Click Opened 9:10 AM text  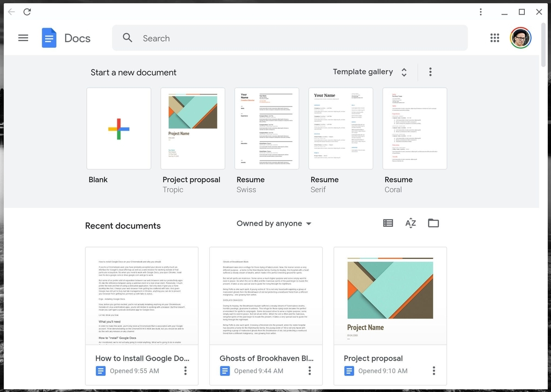[383, 371]
